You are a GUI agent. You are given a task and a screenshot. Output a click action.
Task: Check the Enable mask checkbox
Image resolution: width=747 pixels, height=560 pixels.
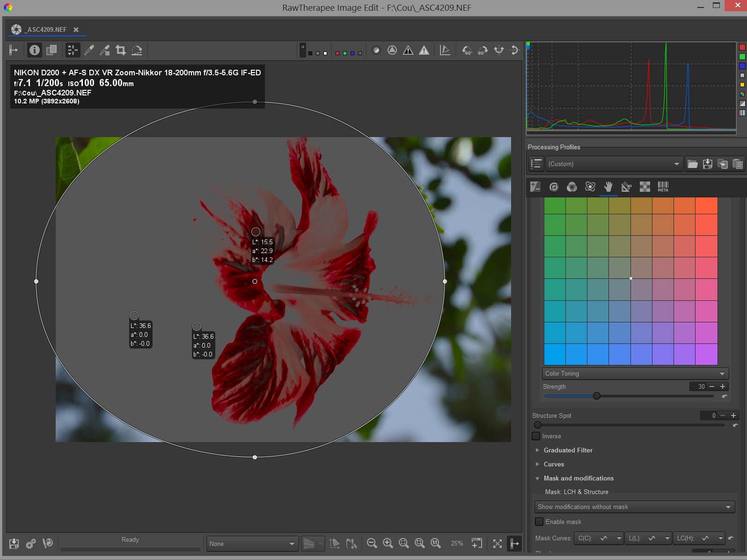tap(540, 522)
